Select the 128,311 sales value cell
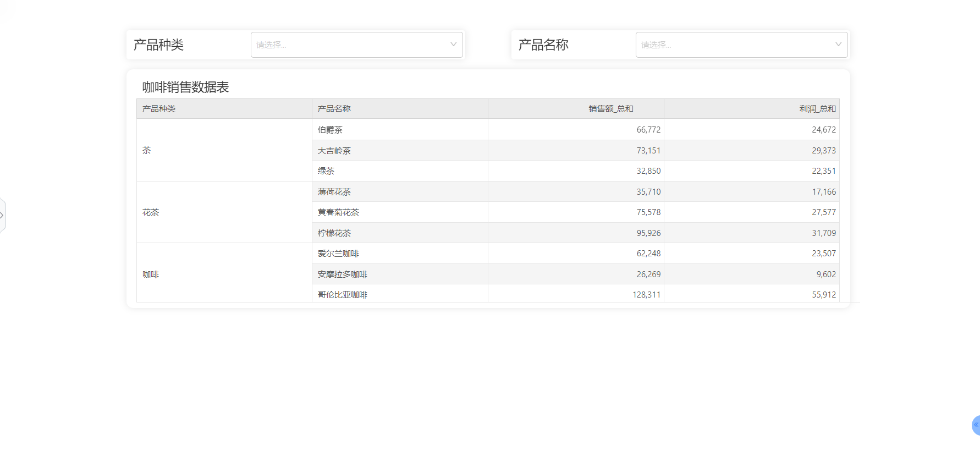This screenshot has width=980, height=462. point(576,294)
